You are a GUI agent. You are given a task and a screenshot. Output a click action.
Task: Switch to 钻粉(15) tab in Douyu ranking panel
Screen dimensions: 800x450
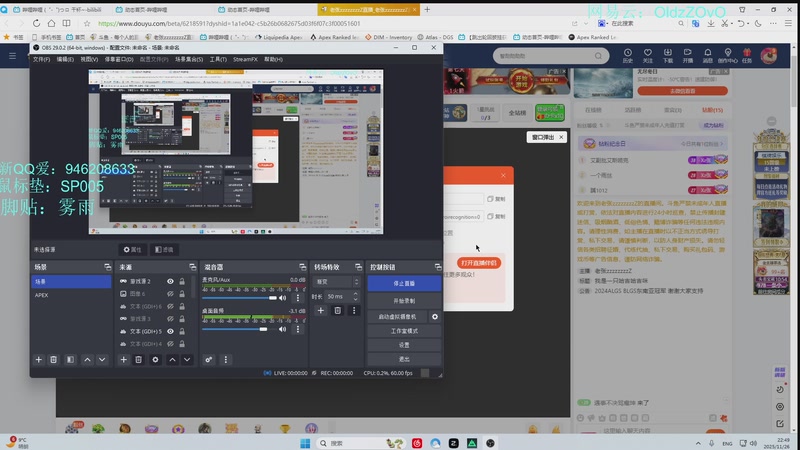712,110
